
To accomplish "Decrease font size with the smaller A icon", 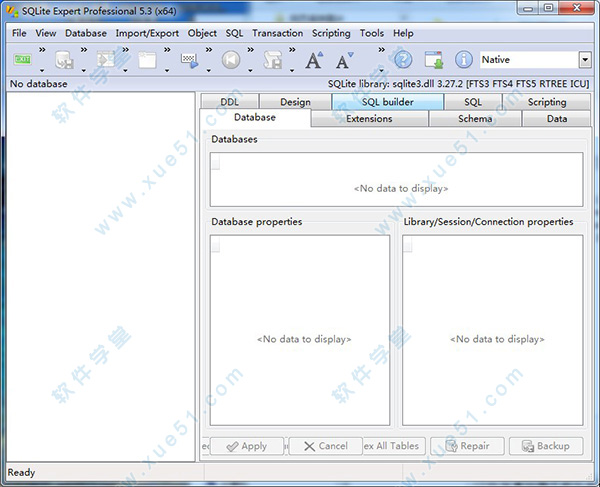I will pyautogui.click(x=344, y=60).
